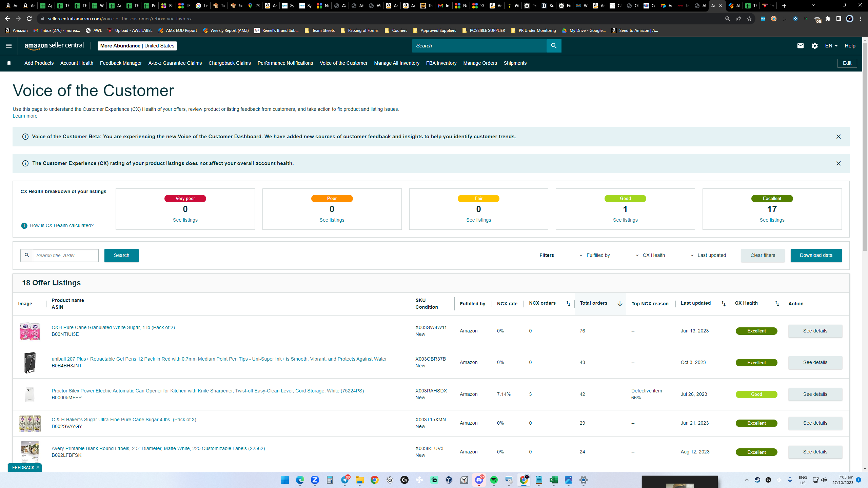Open Add Products in navigation bar
Viewport: 868px width, 488px height.
pyautogui.click(x=39, y=63)
